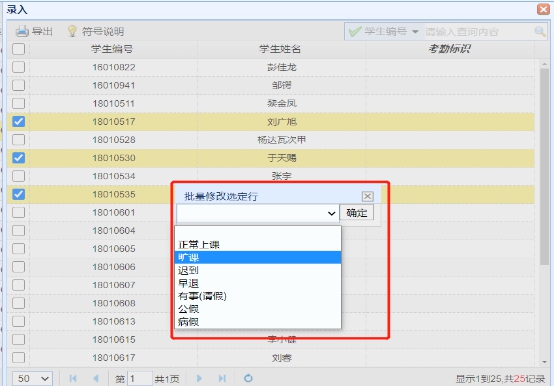Click the 确定 confirm button
Viewport: 554px width, 386px height.
pyautogui.click(x=356, y=213)
